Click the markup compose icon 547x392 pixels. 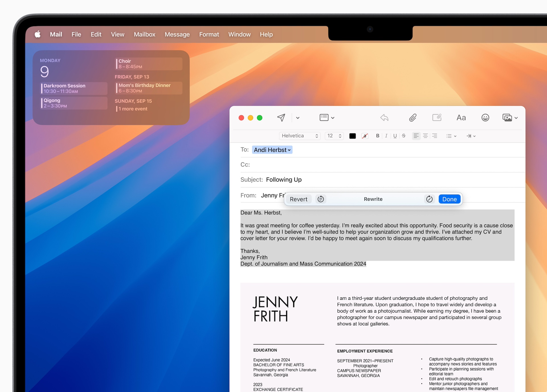[437, 118]
